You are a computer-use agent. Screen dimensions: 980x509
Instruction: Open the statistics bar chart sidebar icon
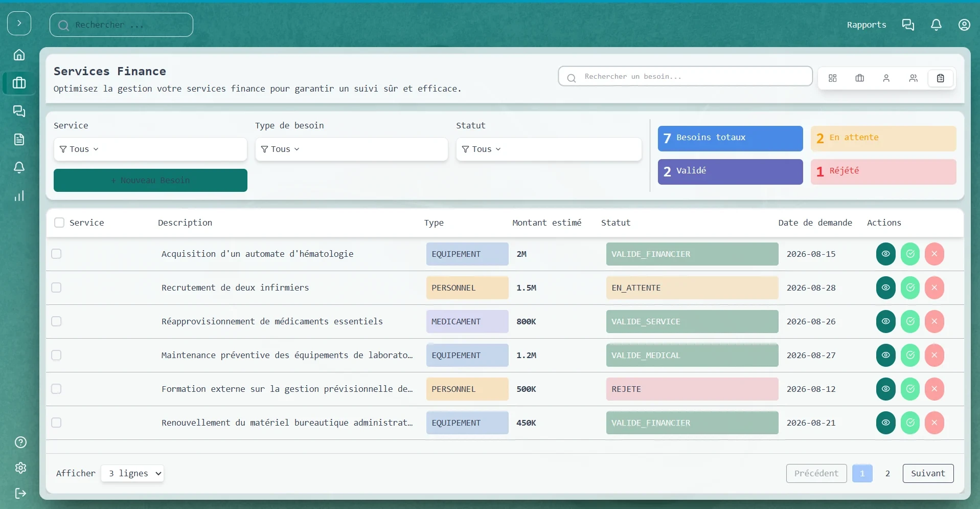(x=19, y=196)
